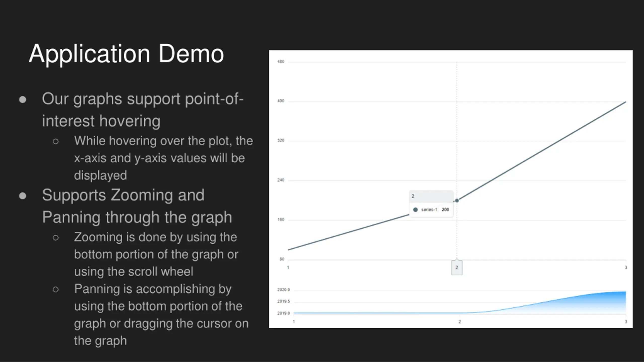
Task: Click the 480 y-axis label
Action: point(281,62)
